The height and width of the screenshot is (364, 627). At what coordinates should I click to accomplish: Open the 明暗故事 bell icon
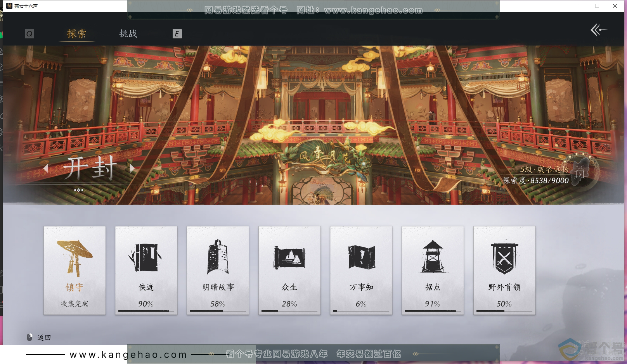(x=218, y=257)
